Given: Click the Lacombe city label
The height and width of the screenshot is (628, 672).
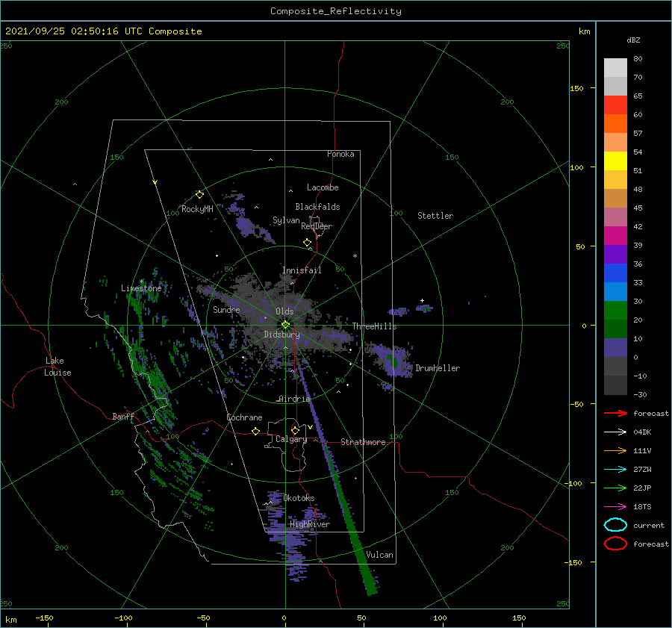Looking at the screenshot, I should coord(323,187).
